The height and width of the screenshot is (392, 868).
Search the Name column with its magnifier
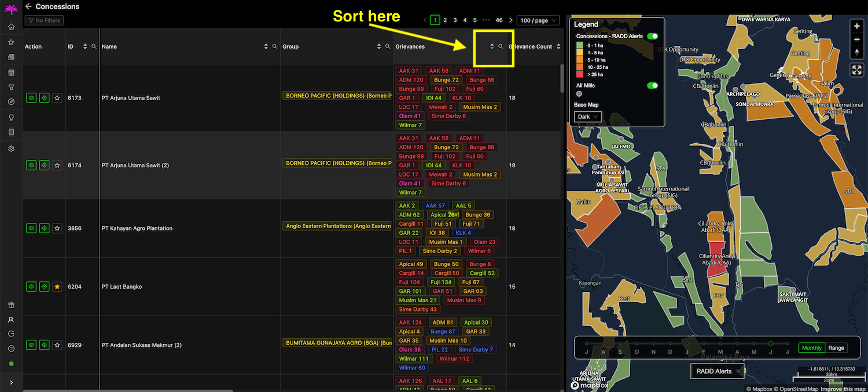[x=275, y=46]
